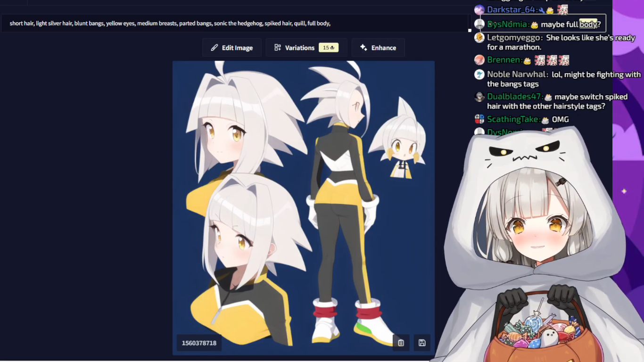Click the highlighted word "body" in chat
The width and height of the screenshot is (644, 362).
pos(588,24)
